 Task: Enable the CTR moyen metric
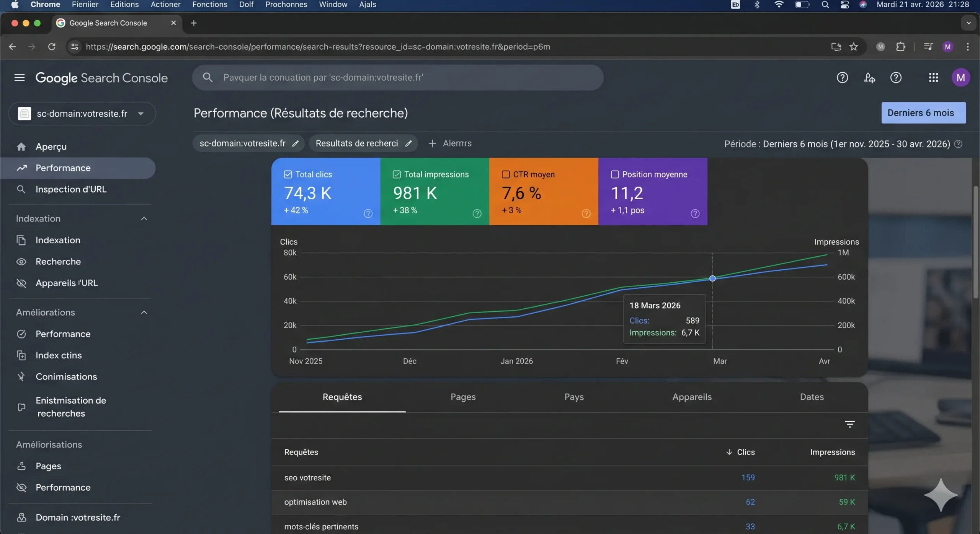506,174
